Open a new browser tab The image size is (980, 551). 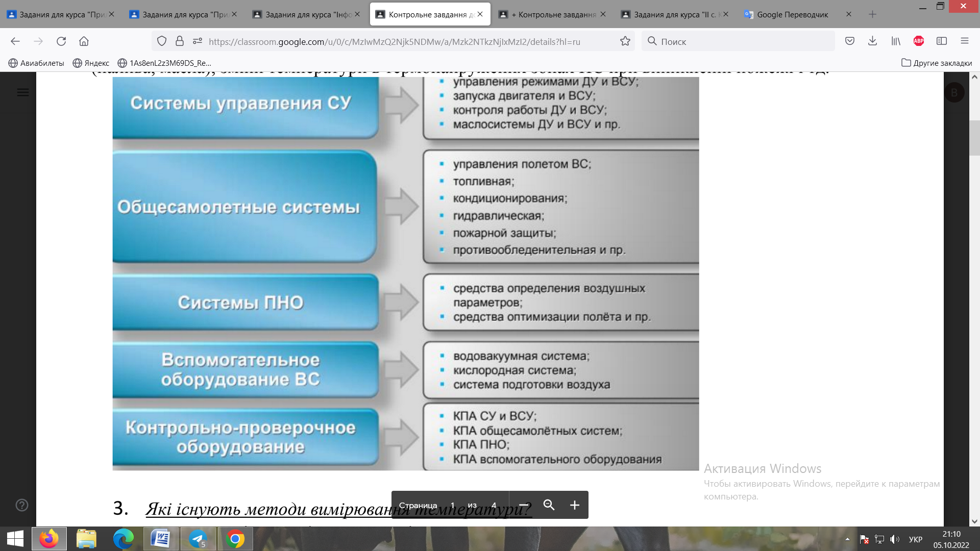pos(872,14)
